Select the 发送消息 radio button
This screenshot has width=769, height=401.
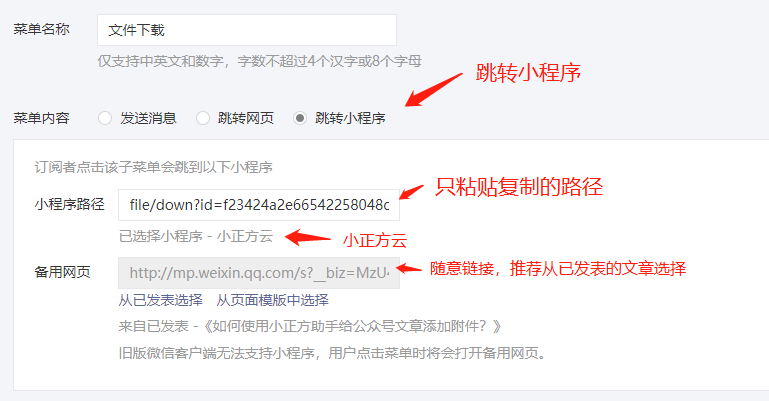(x=105, y=118)
